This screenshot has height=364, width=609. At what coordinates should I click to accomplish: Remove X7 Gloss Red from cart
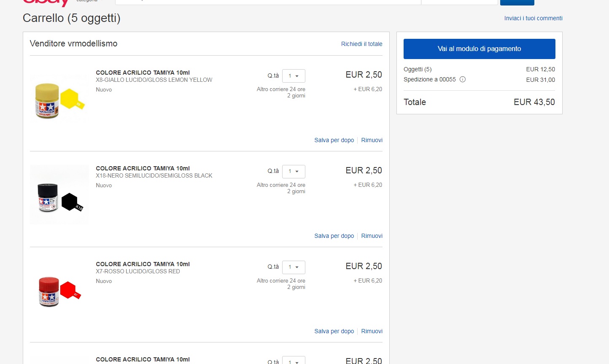tap(372, 331)
